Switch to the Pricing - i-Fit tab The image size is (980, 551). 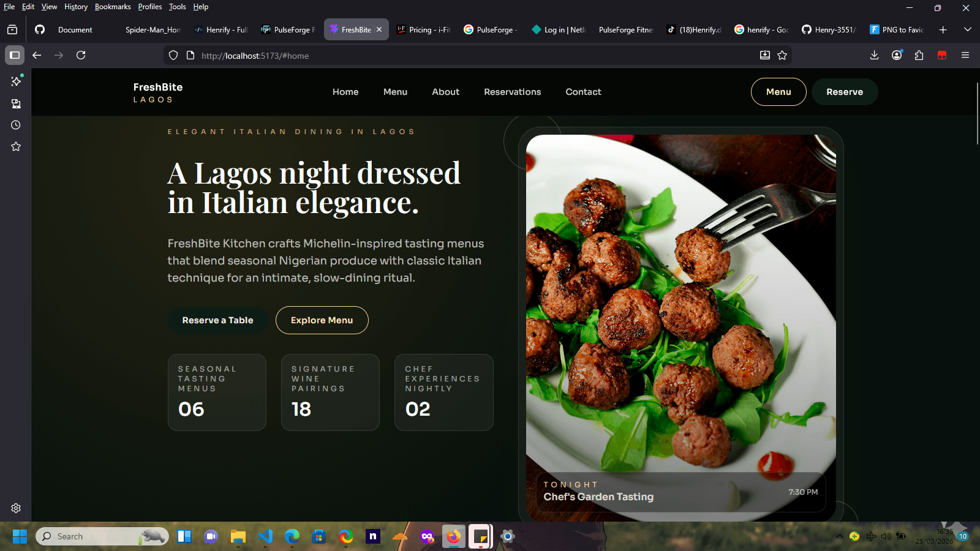pos(423,29)
